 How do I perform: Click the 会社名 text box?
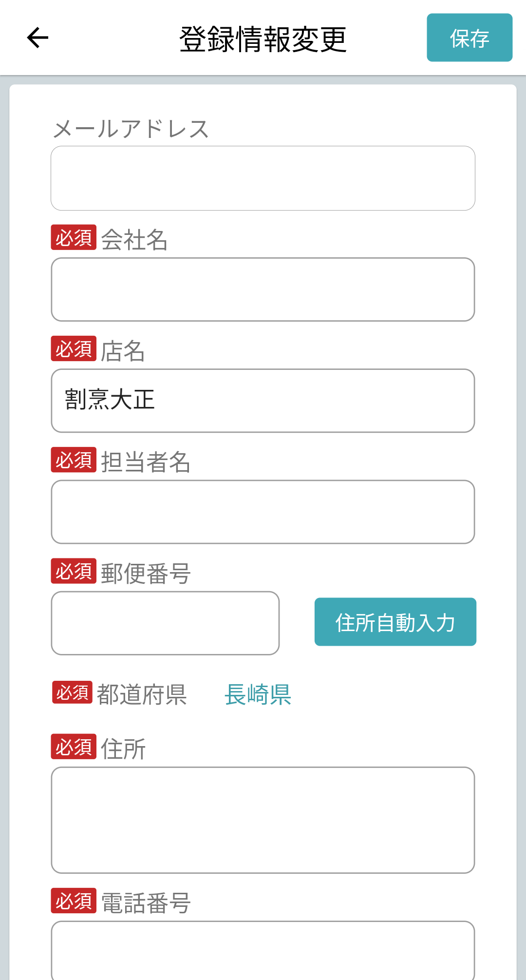(263, 289)
